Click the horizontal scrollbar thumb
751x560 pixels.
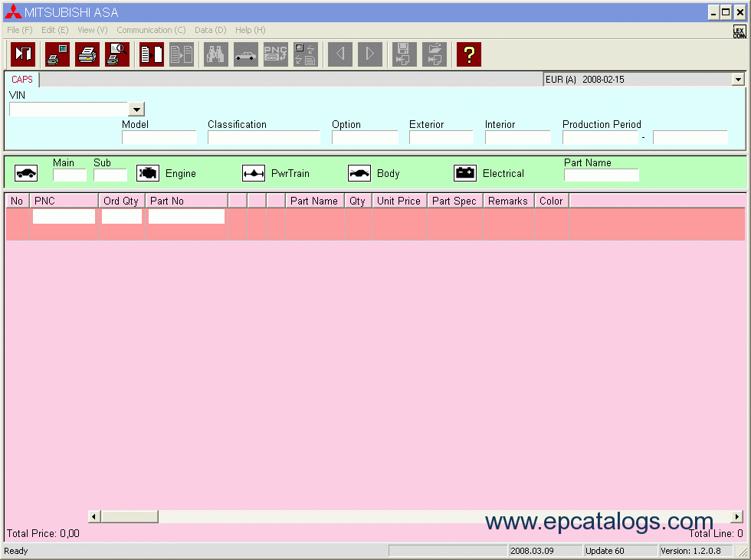point(130,516)
